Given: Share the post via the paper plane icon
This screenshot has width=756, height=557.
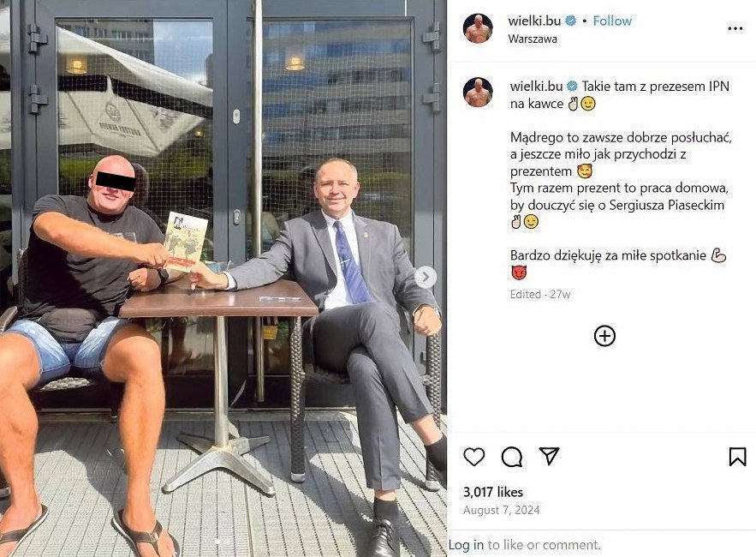Looking at the screenshot, I should 549,456.
